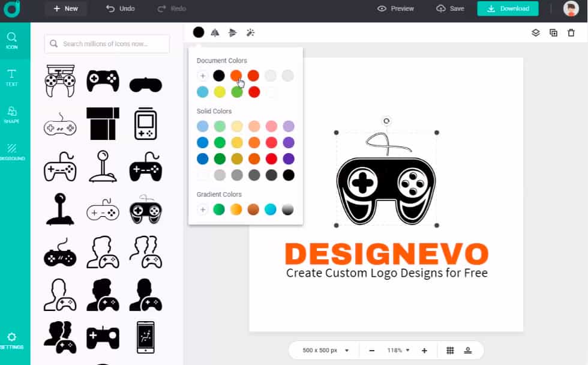The image size is (588, 365).
Task: Choose the green gradient swatch
Action: pos(218,210)
